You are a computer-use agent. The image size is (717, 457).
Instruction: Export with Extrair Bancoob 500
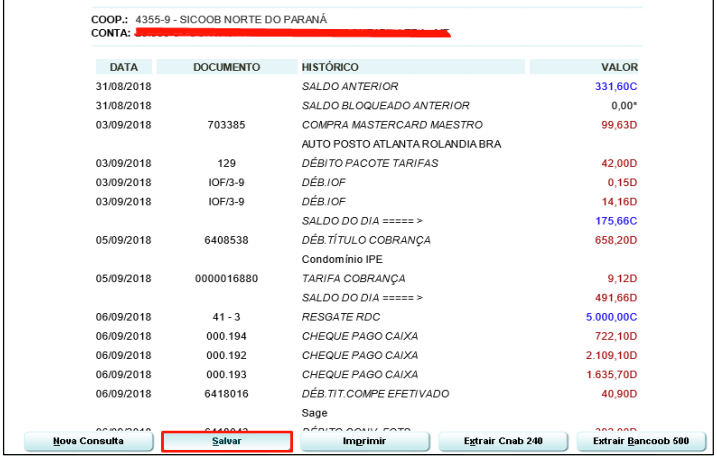point(640,441)
